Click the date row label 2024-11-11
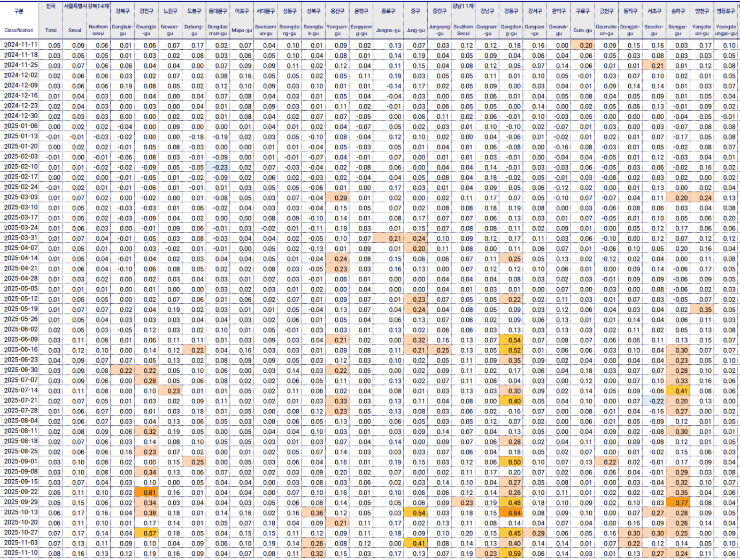 tap(21, 44)
